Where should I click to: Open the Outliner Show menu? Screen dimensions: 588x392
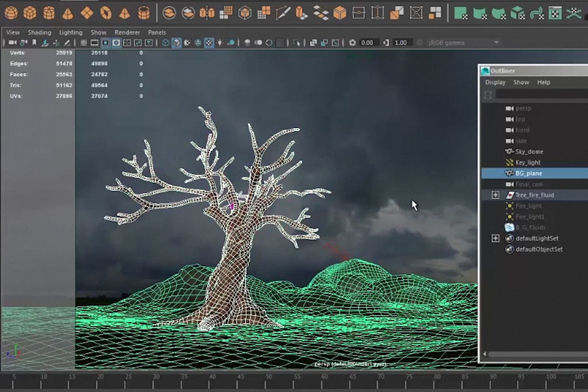click(521, 82)
